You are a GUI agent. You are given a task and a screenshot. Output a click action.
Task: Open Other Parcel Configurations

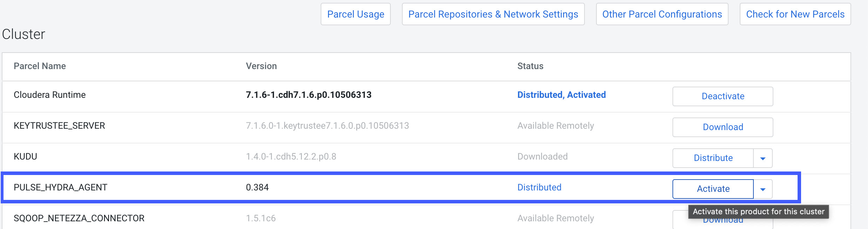[662, 14]
